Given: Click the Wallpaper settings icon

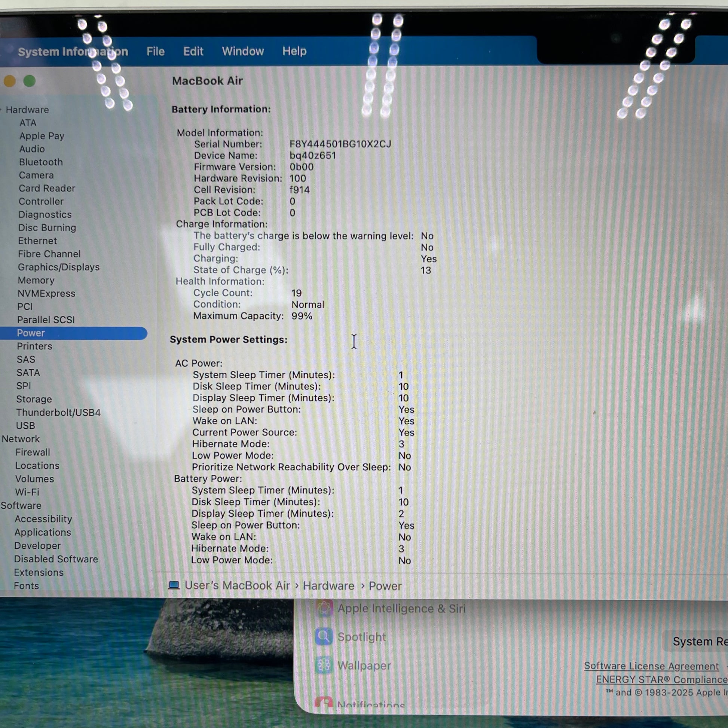Looking at the screenshot, I should coord(324,665).
